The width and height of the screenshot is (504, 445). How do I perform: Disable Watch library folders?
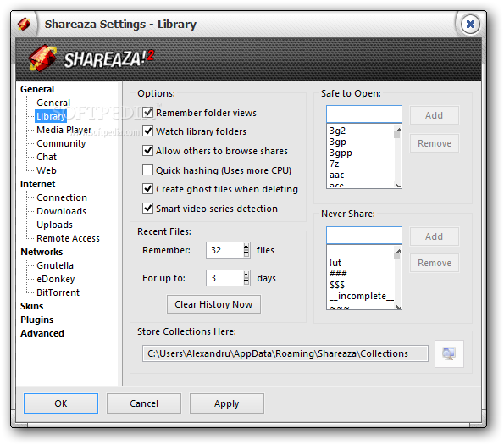(147, 131)
